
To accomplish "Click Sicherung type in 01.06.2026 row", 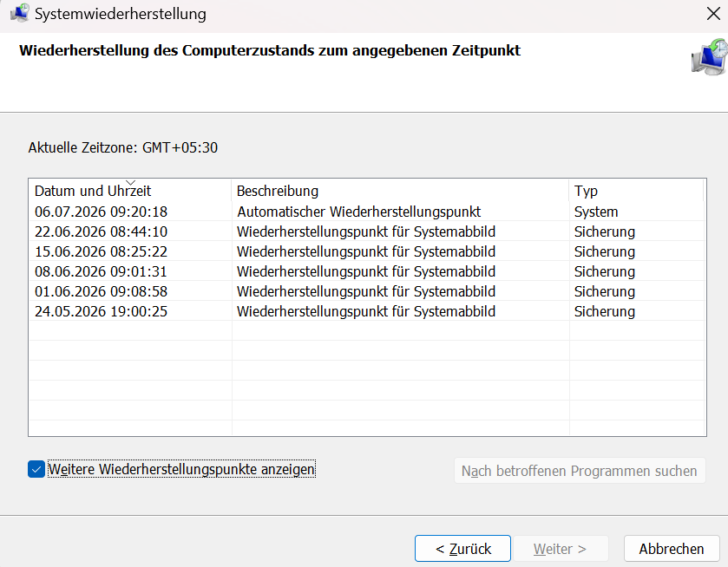I will click(x=605, y=291).
